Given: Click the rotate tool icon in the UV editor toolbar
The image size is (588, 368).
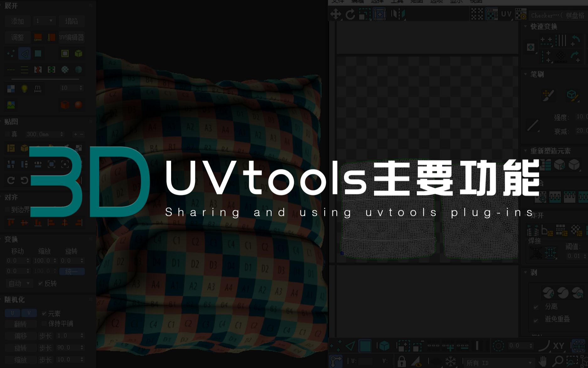Looking at the screenshot, I should 350,14.
